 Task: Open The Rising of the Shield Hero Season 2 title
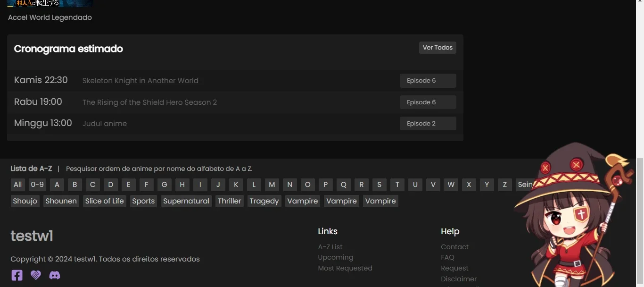149,102
